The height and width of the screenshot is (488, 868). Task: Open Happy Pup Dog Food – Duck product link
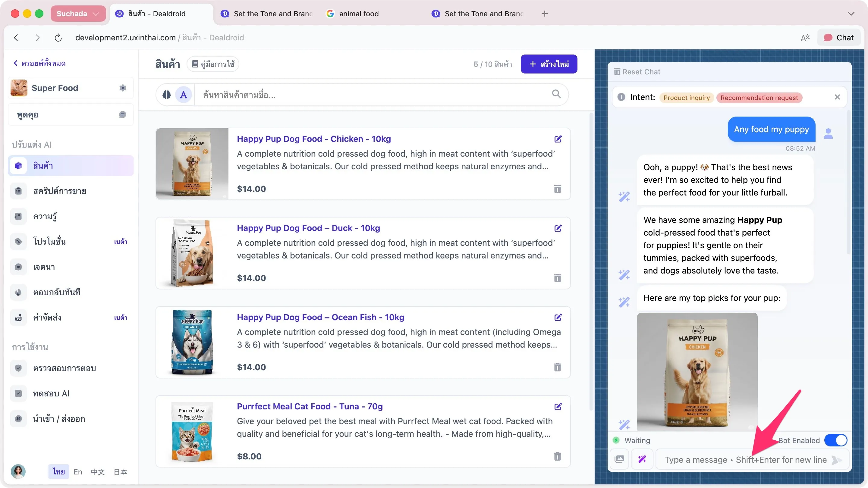(308, 228)
